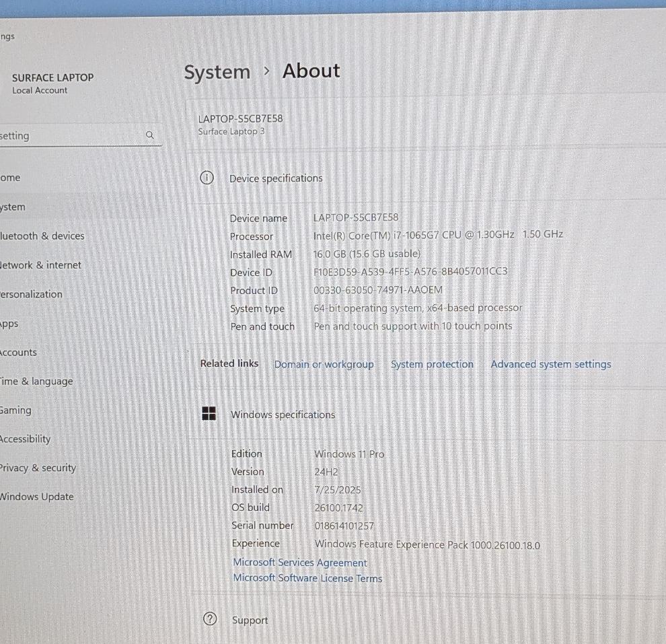Open the Home settings page
Screen dimensions: 666x644
click(10, 178)
